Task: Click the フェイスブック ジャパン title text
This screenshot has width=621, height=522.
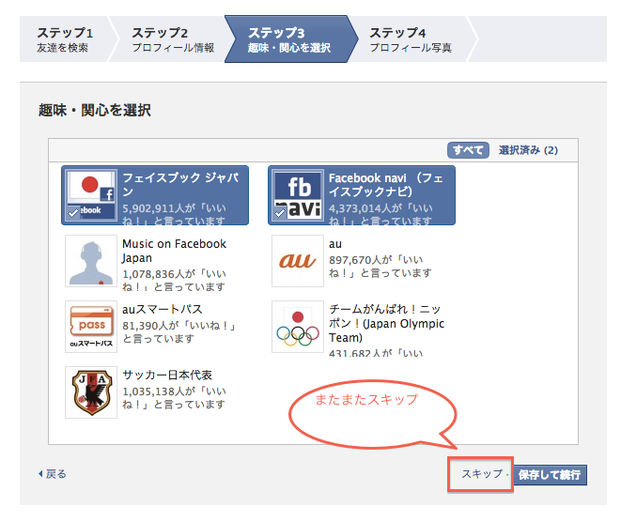Action: pos(181,184)
